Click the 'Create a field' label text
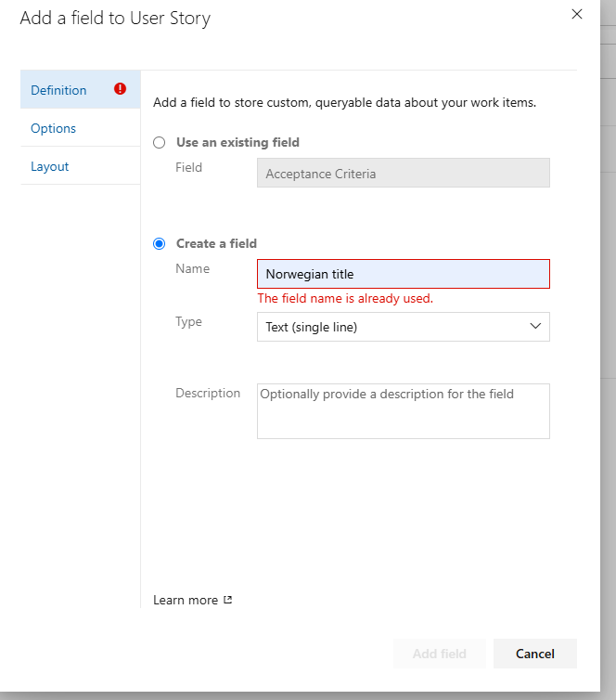The image size is (616, 700). [216, 244]
